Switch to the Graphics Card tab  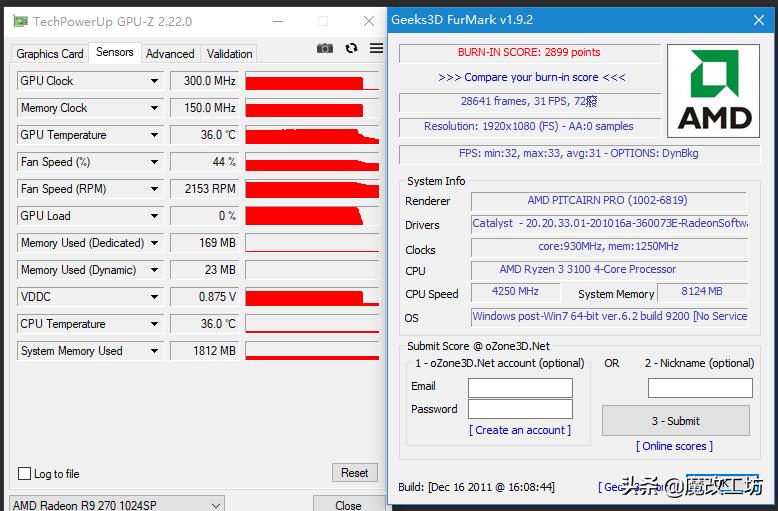click(x=50, y=54)
